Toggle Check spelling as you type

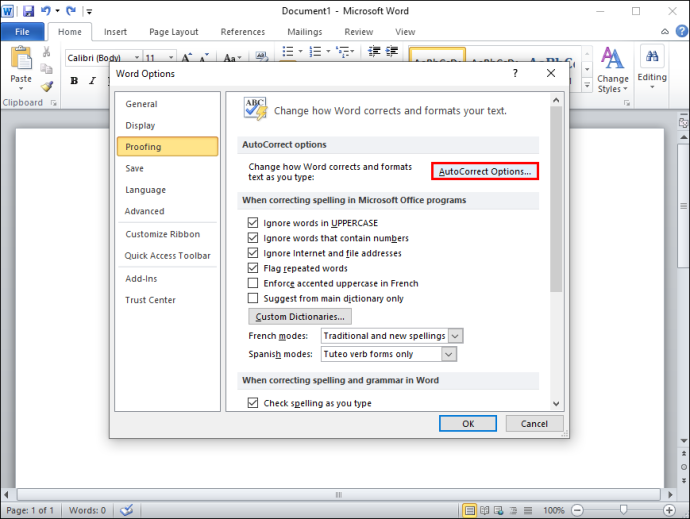click(x=253, y=403)
